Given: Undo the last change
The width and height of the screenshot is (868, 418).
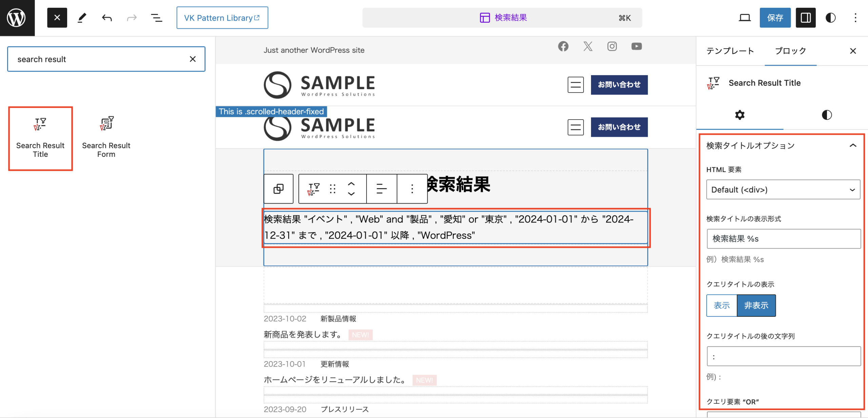Looking at the screenshot, I should pos(106,18).
